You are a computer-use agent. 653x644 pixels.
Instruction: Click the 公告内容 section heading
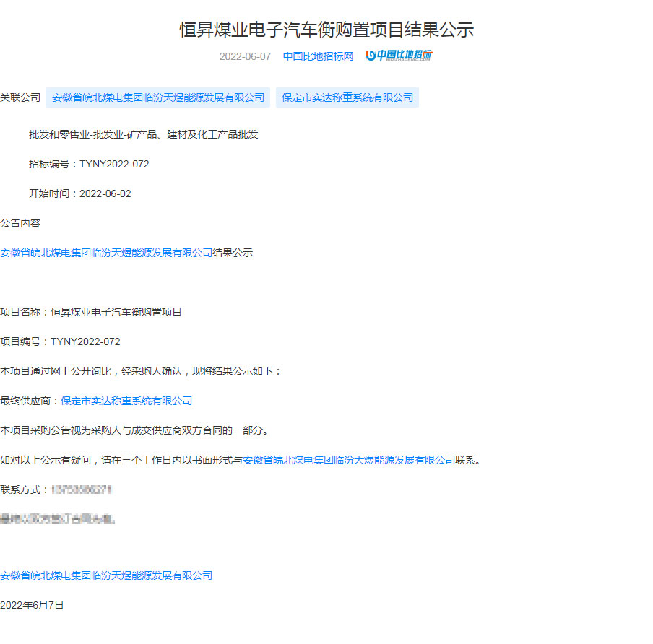tap(20, 223)
